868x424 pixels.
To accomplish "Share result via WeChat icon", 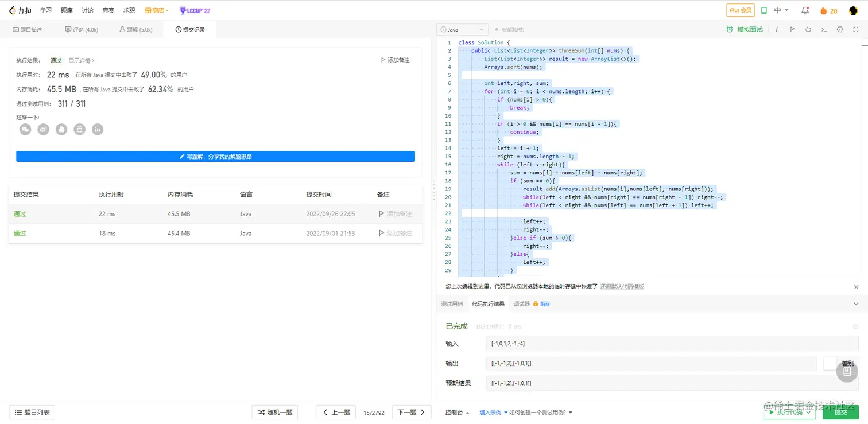I will coord(25,130).
